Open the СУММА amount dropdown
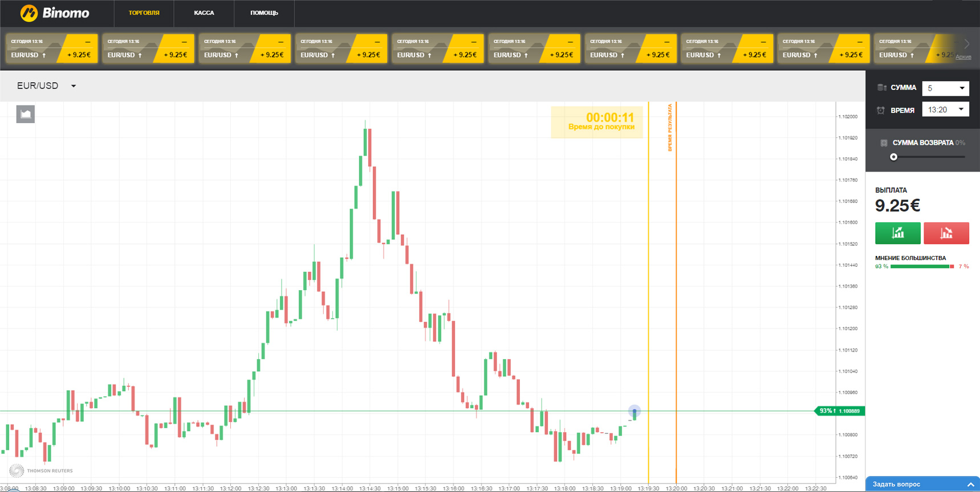The image size is (980, 492). pyautogui.click(x=945, y=88)
